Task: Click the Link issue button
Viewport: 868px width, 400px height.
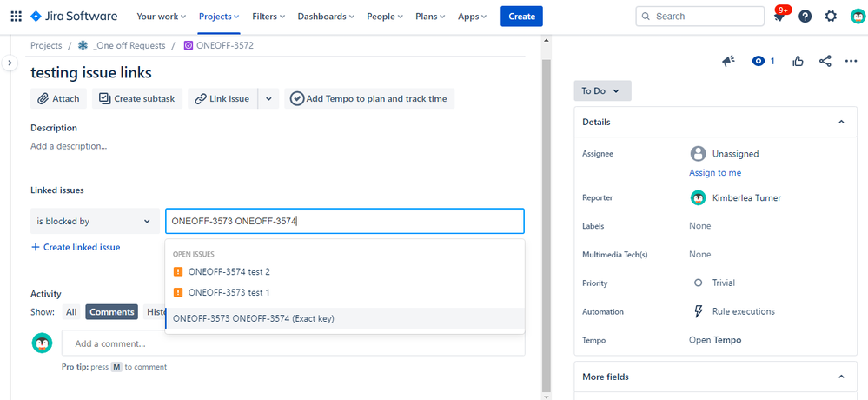Action: [222, 98]
